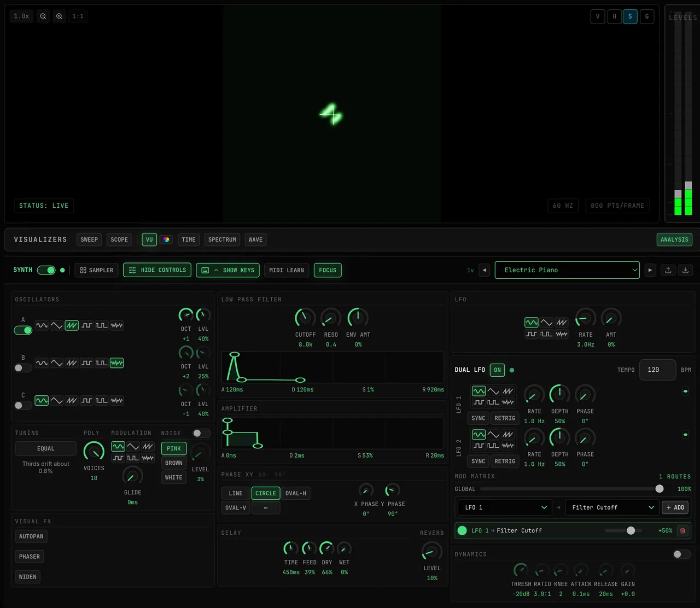700x608 pixels.
Task: Click the Tempo BPM input field
Action: tap(658, 370)
